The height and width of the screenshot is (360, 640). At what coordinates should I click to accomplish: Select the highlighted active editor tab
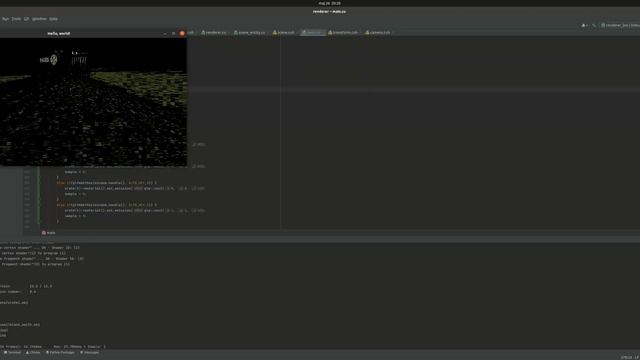(313, 33)
